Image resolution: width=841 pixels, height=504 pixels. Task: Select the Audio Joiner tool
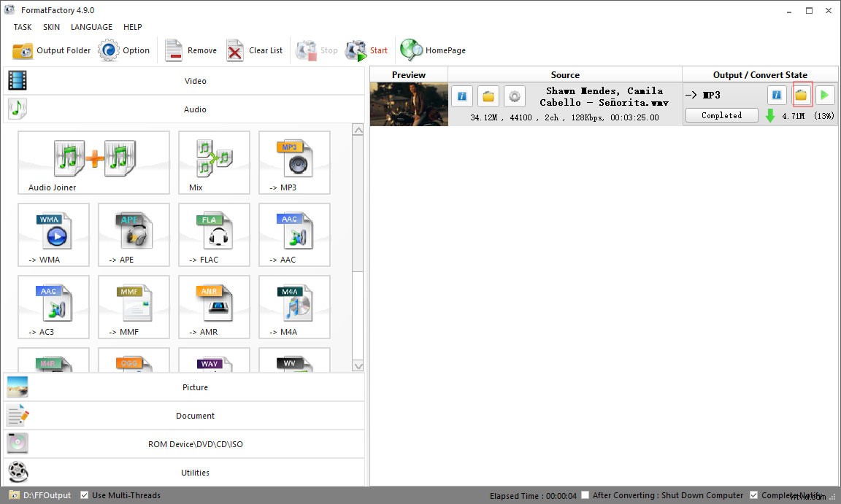click(x=93, y=162)
